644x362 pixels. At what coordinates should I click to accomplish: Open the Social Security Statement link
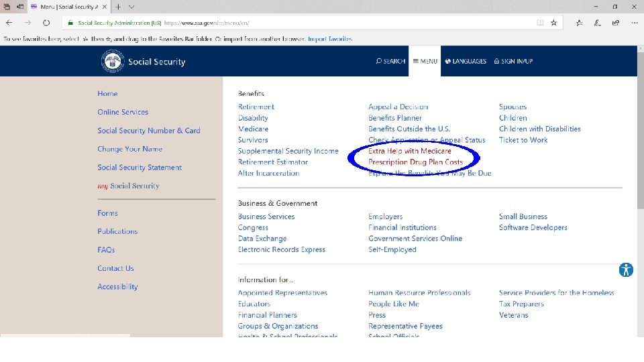click(140, 168)
